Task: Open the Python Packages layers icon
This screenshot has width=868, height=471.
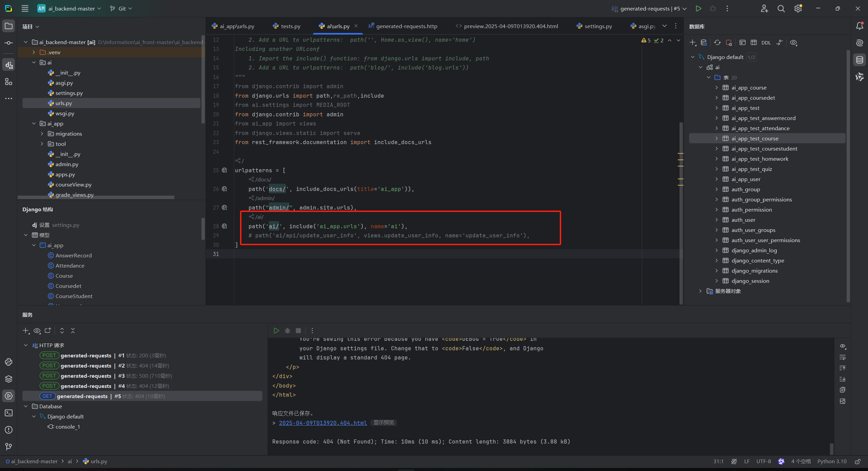Action: click(9, 379)
